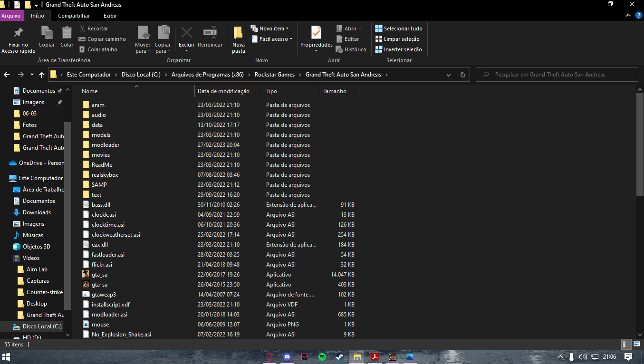The height and width of the screenshot is (364, 644).
Task: Select the realskybox folder
Action: pos(105,175)
